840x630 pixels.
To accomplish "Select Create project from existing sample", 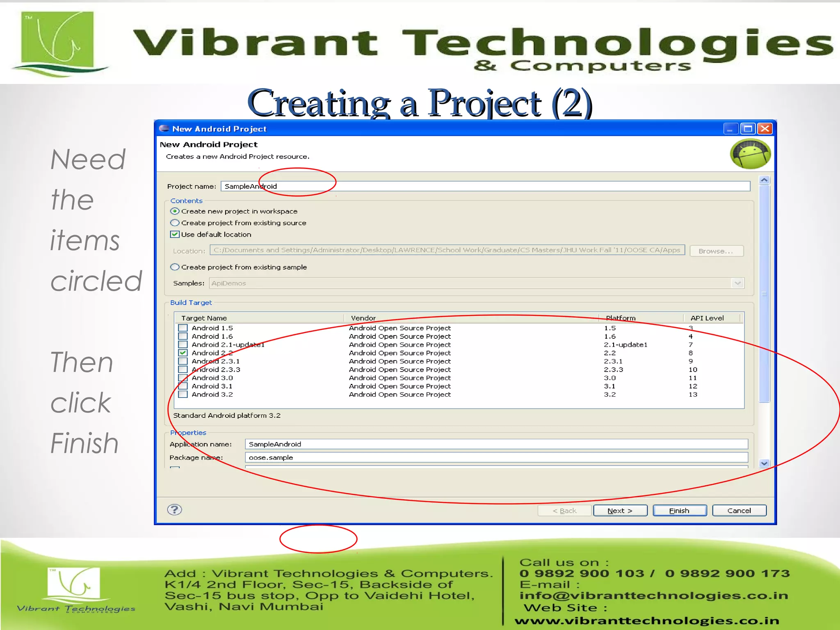I will tap(175, 267).
